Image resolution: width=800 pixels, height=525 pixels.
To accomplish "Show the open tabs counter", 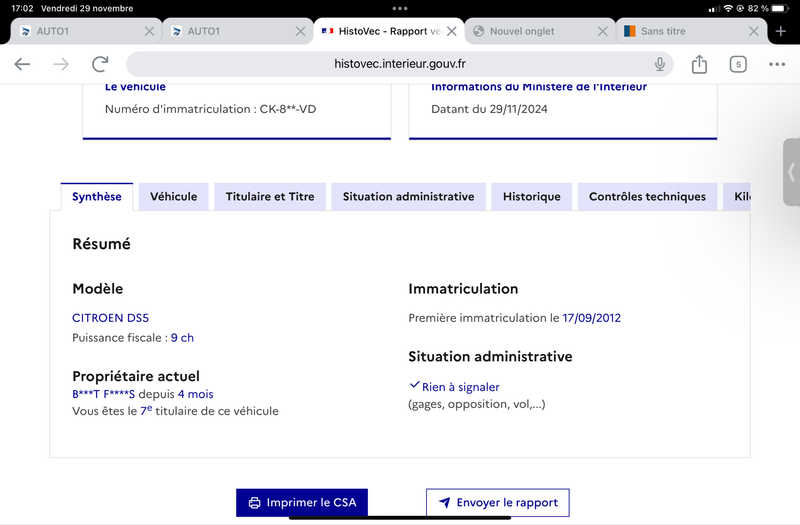I will coord(738,64).
